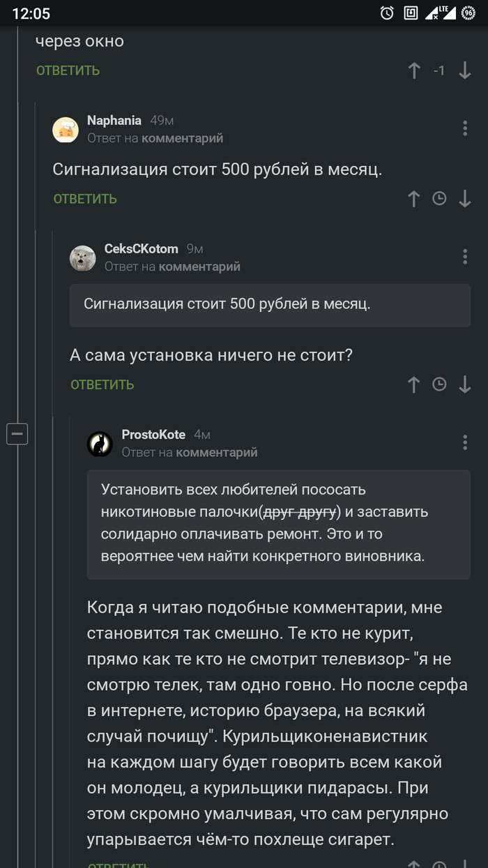Upvote Naphania's comment

point(414,199)
